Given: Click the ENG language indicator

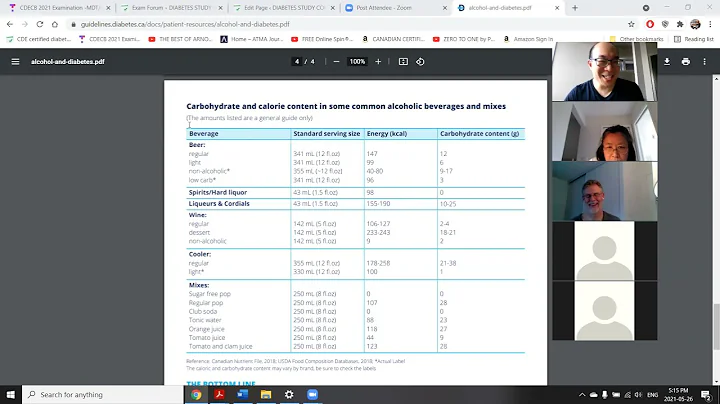Looking at the screenshot, I should tap(652, 394).
